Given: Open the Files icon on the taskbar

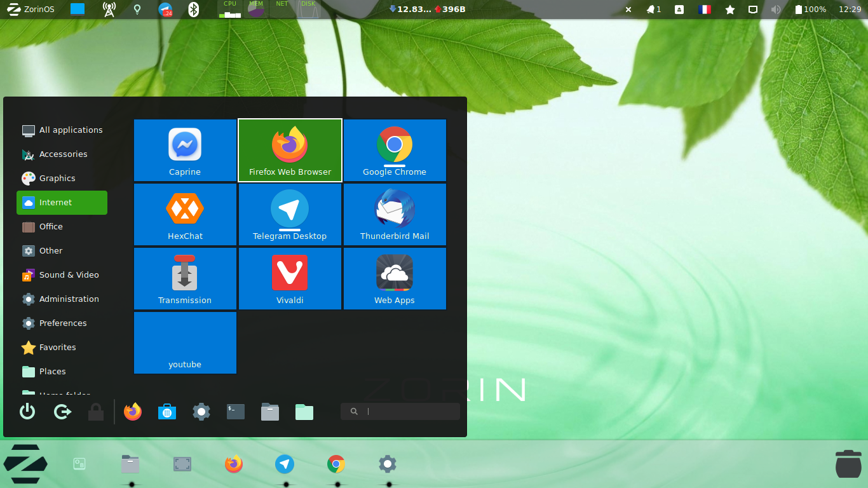Looking at the screenshot, I should coord(130,464).
